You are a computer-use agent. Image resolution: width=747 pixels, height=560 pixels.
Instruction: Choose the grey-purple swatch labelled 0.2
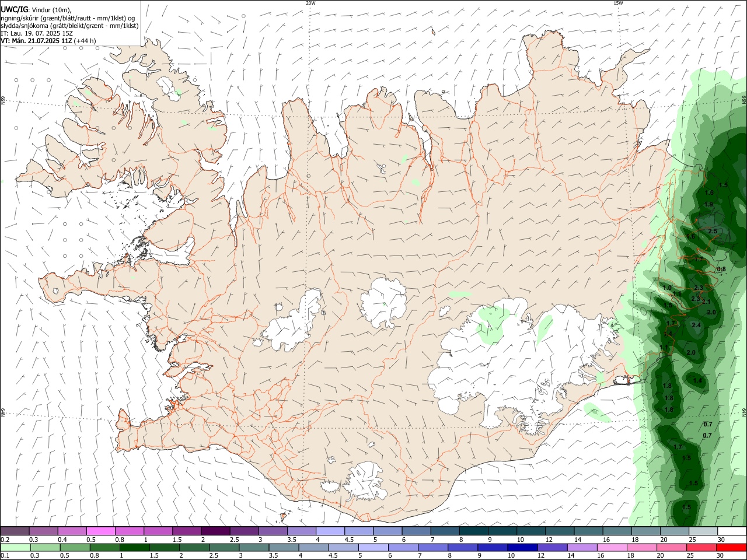click(x=15, y=531)
